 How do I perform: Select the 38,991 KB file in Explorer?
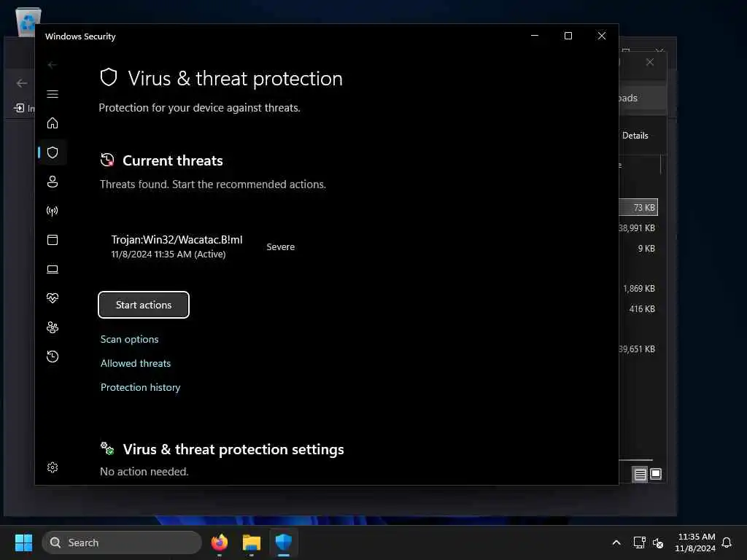(x=637, y=227)
